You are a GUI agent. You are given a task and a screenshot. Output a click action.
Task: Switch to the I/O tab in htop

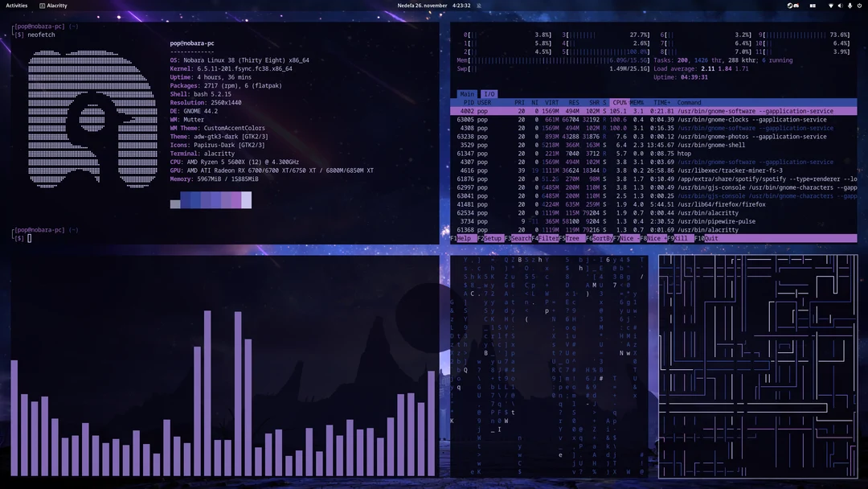click(489, 93)
